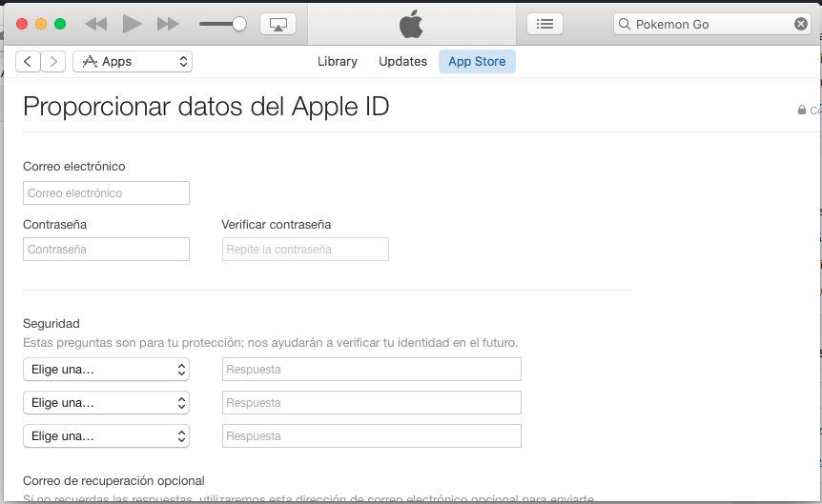Select the App Store tab

point(477,62)
